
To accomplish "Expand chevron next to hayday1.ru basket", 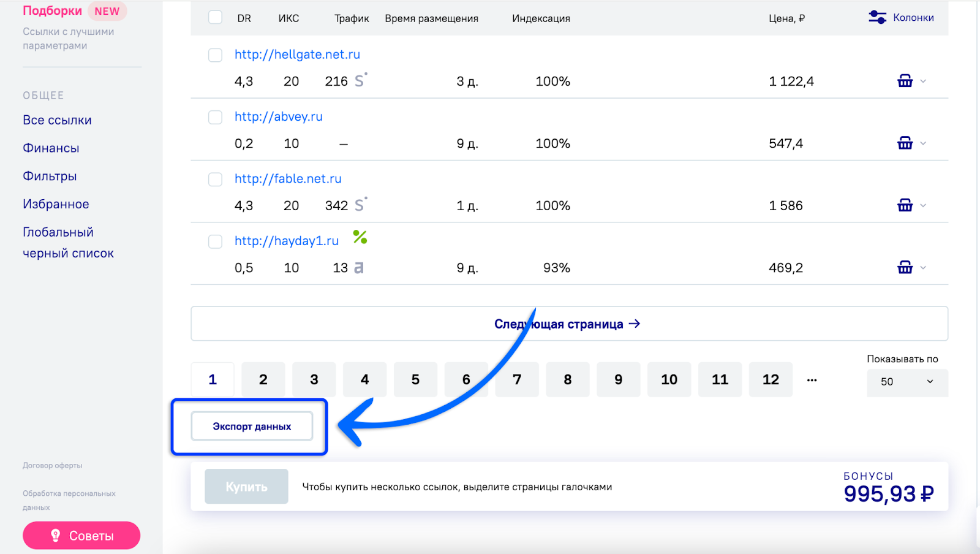I will click(923, 267).
